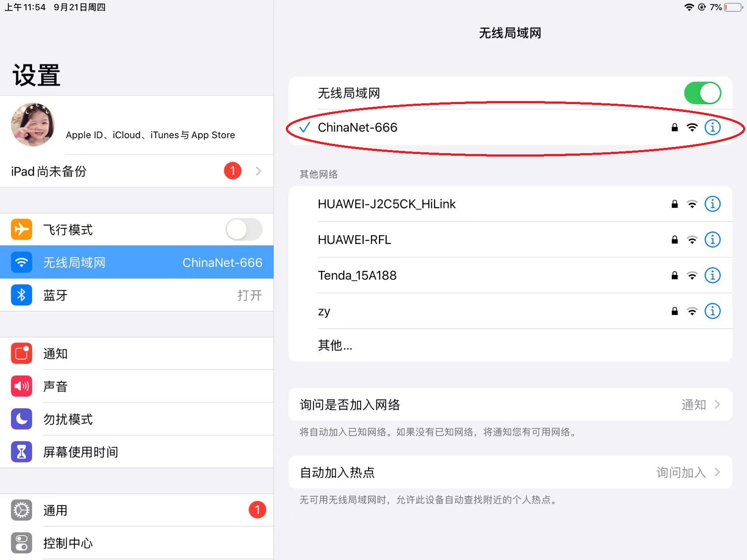Tap the battery icon in status bar
The image size is (747, 560).
(x=733, y=7)
